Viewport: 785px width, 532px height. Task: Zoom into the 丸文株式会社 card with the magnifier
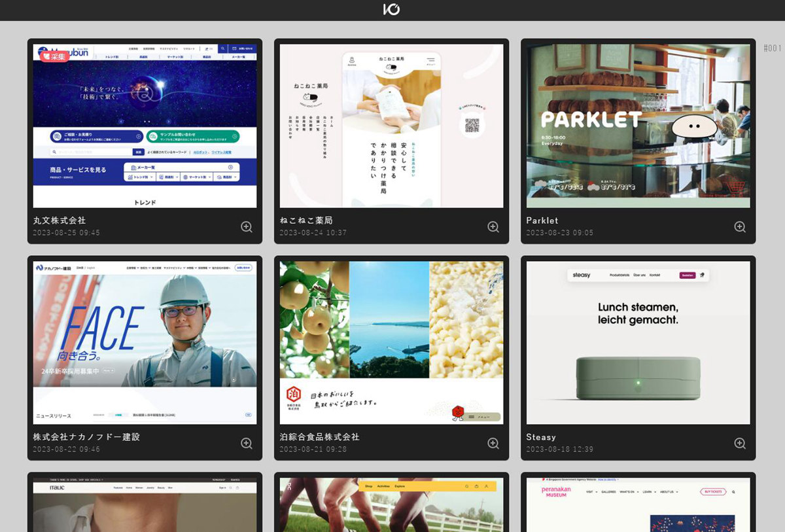(x=247, y=227)
